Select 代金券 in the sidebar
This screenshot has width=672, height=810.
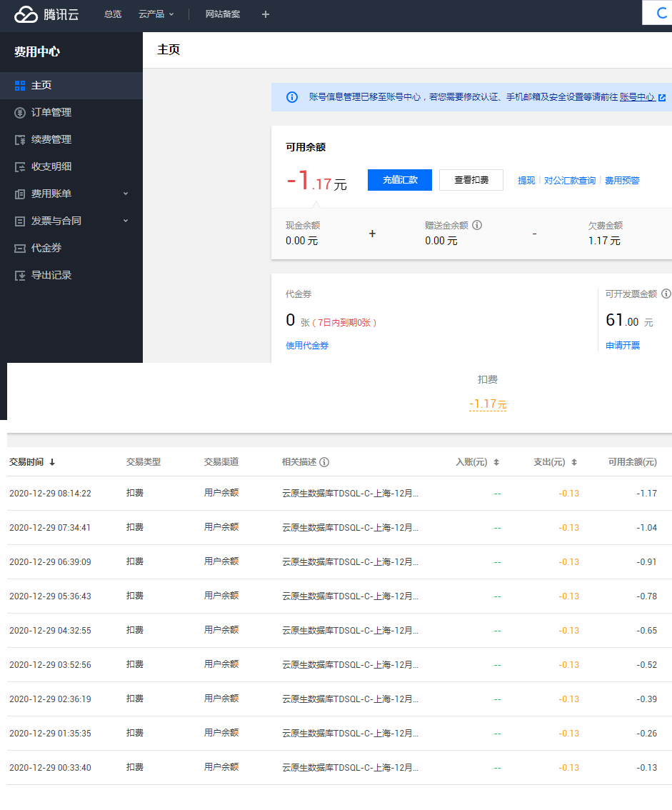point(46,248)
